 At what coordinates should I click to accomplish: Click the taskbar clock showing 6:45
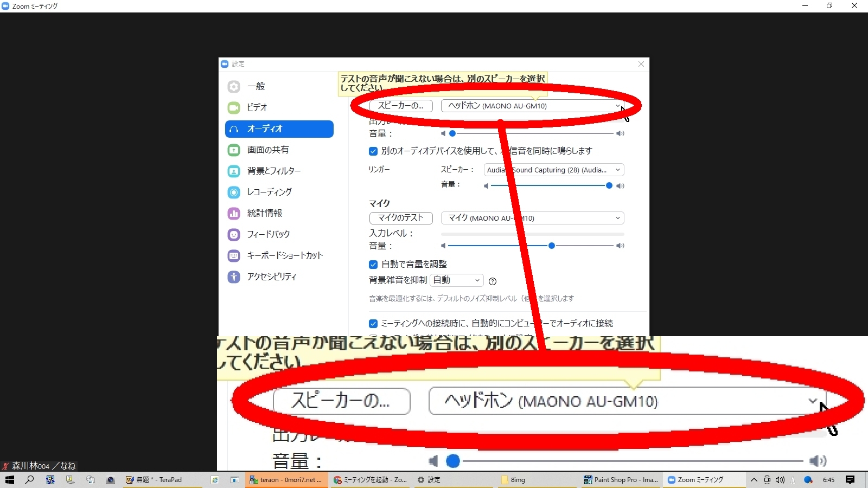(828, 480)
